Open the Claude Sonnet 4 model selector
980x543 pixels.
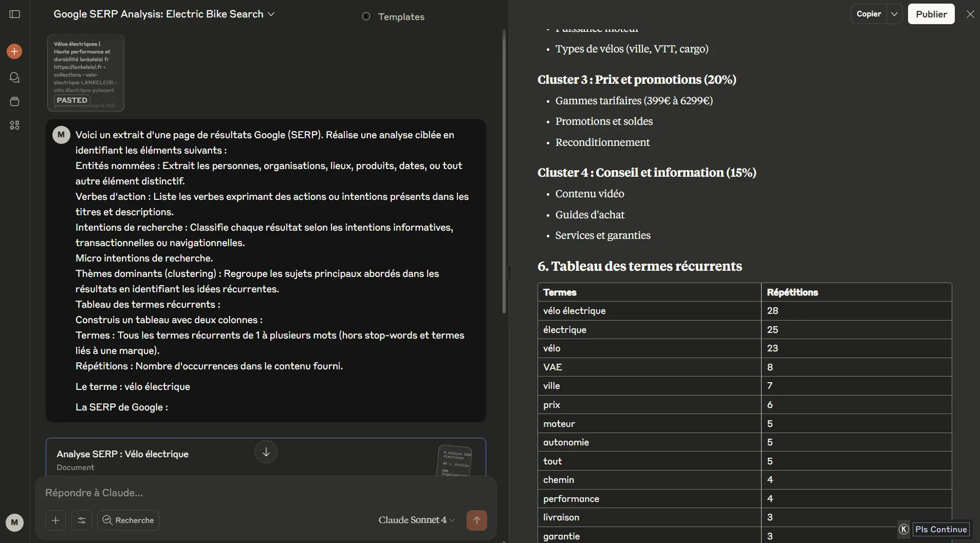(x=416, y=520)
